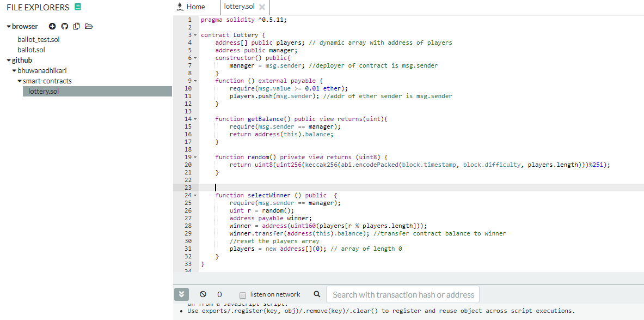Create a new file with the plus icon

52,26
